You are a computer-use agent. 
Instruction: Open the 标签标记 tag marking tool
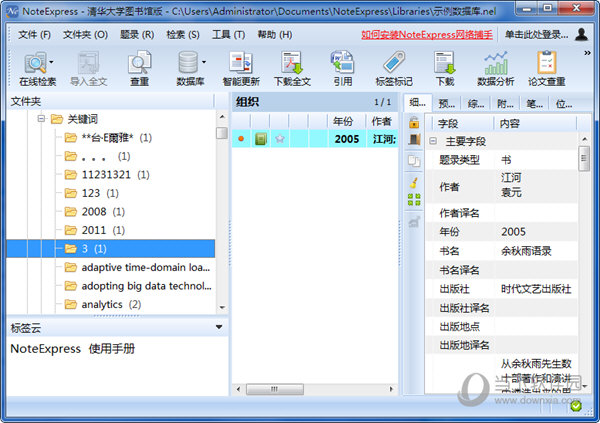[394, 69]
